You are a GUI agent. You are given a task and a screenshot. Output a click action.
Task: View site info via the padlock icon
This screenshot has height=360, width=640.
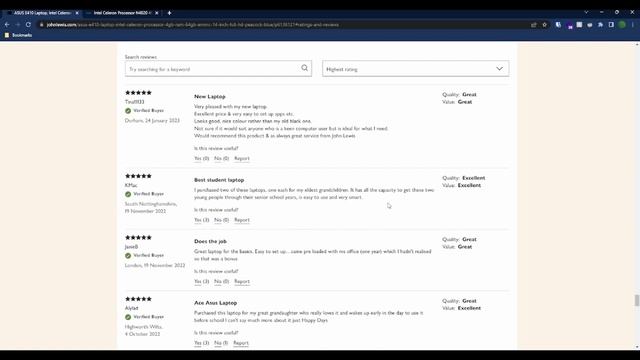coord(42,25)
